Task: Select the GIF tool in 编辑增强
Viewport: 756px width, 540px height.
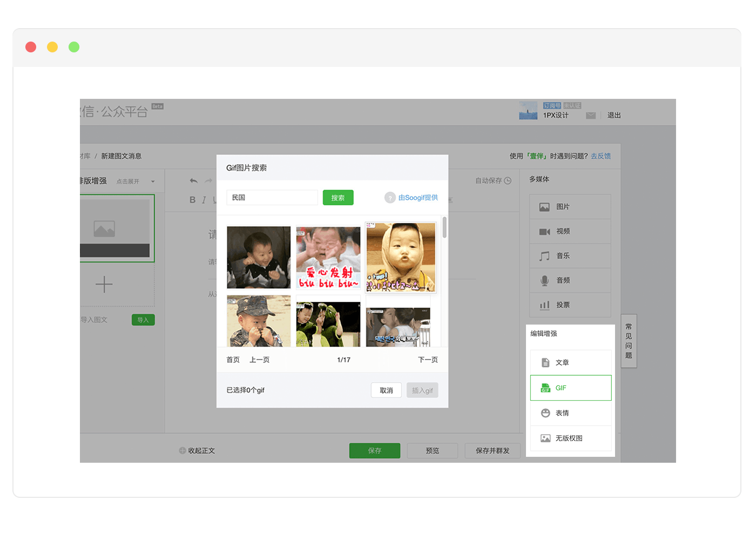Action: pyautogui.click(x=570, y=388)
